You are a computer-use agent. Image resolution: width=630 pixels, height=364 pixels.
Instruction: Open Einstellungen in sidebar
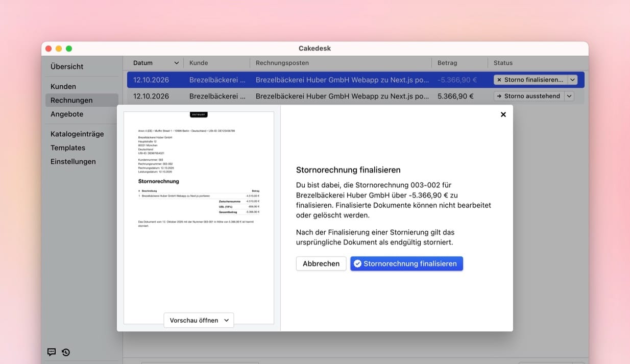pyautogui.click(x=73, y=161)
